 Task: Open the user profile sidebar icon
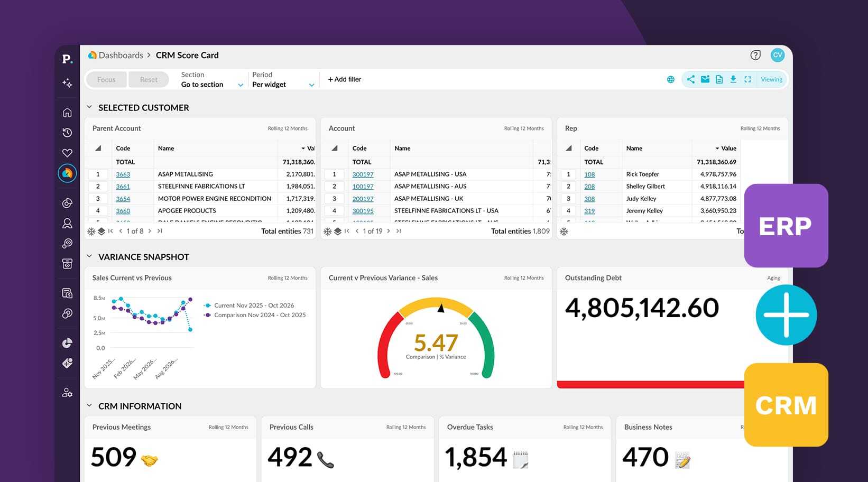coord(67,223)
